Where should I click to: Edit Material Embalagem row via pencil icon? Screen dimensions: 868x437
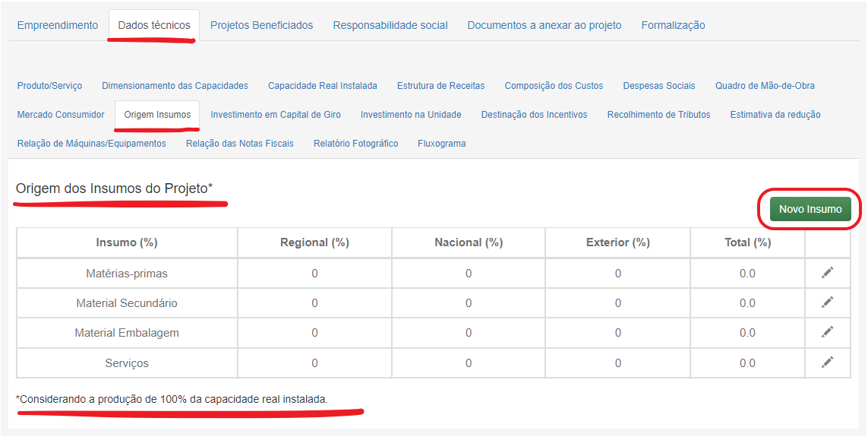pyautogui.click(x=827, y=332)
